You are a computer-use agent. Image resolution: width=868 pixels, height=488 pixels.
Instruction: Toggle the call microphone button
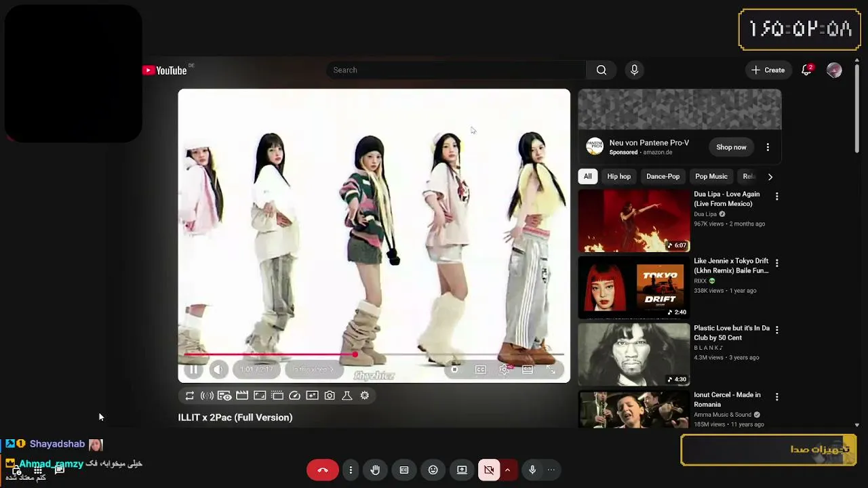click(x=532, y=470)
